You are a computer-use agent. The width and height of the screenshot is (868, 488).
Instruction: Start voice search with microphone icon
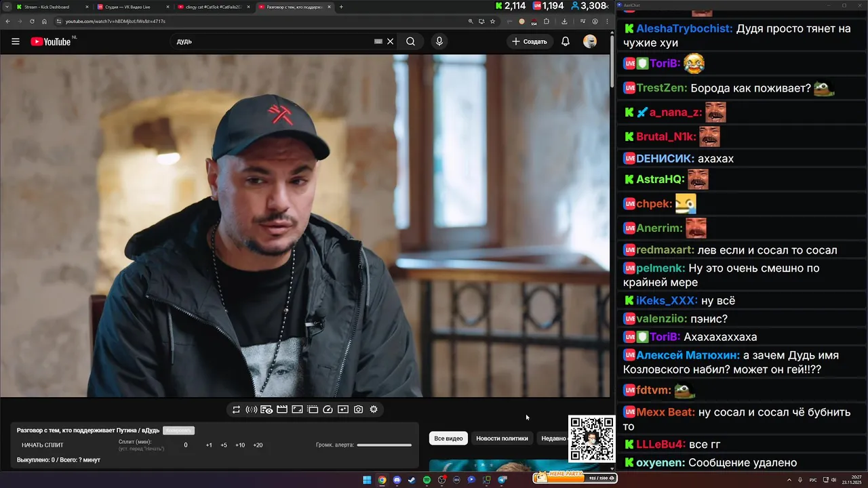point(439,41)
